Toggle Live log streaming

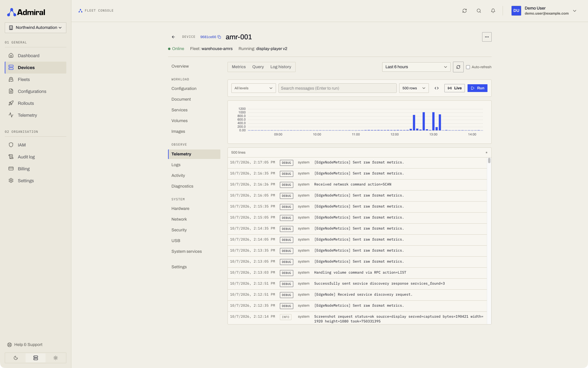click(x=454, y=88)
